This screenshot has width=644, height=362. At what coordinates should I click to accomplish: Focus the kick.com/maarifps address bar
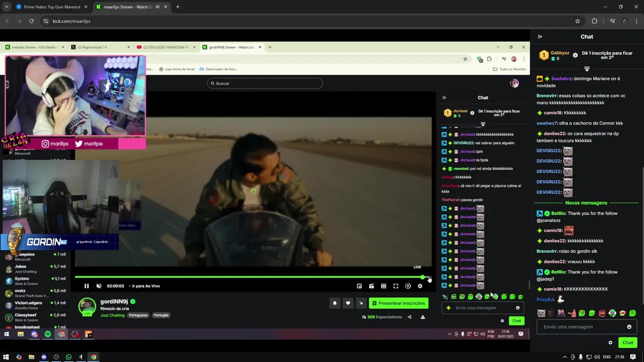pos(307,21)
